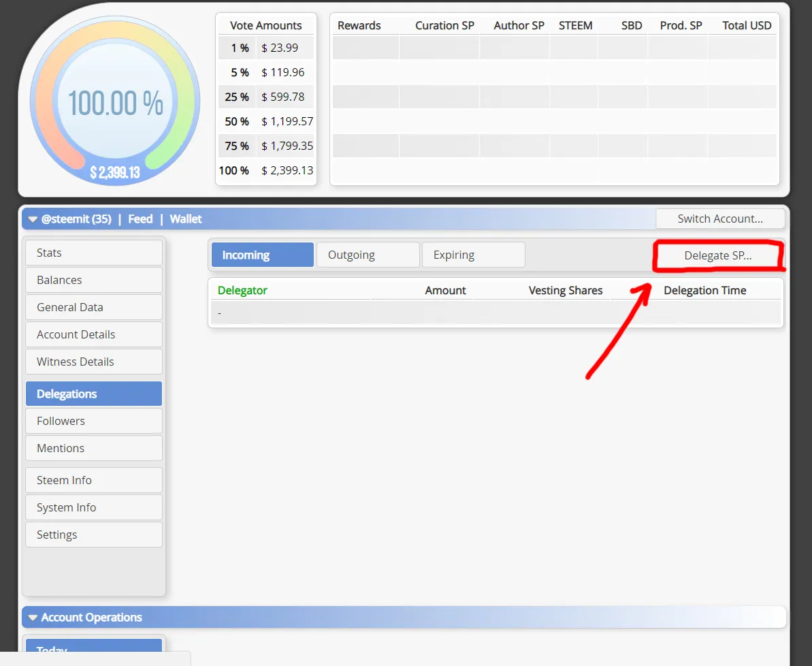Click the $ 119.96 vote value
Viewport: 812px width, 666px height.
pos(282,72)
